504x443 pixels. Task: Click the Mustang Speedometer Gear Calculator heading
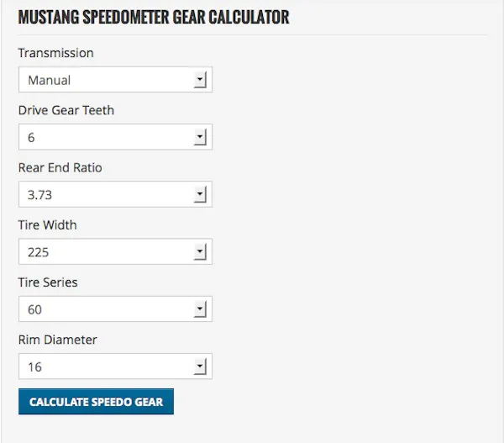(154, 18)
